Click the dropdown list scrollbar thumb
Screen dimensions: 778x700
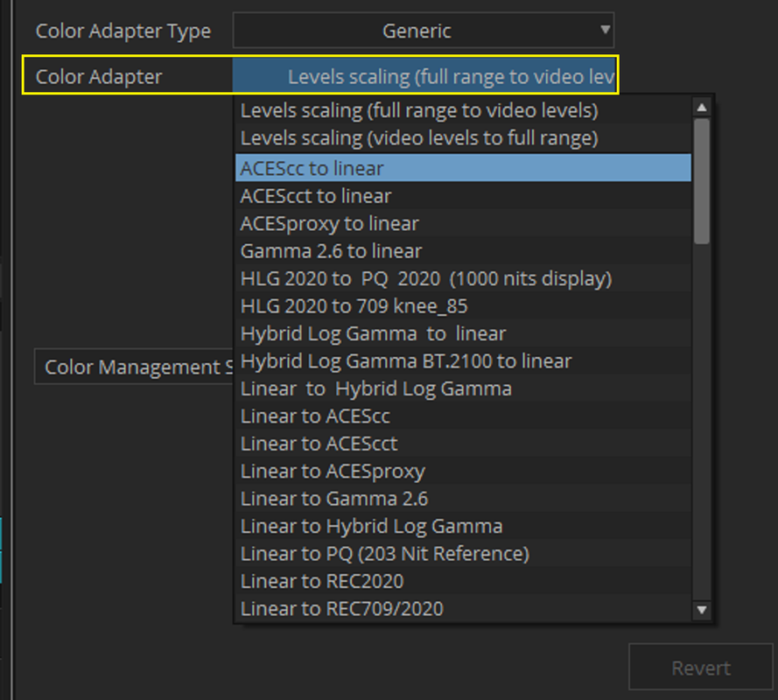click(x=702, y=181)
